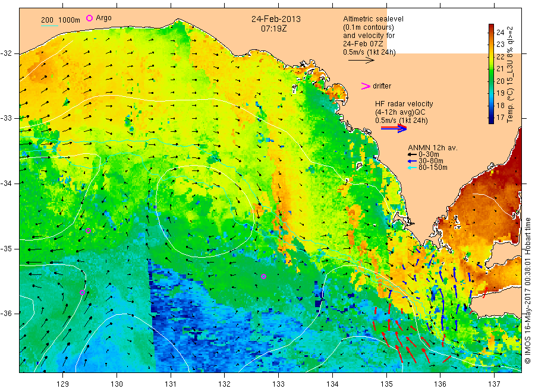Click the 20 value on the color bar
This screenshot has width=535, height=392.
tap(500, 81)
